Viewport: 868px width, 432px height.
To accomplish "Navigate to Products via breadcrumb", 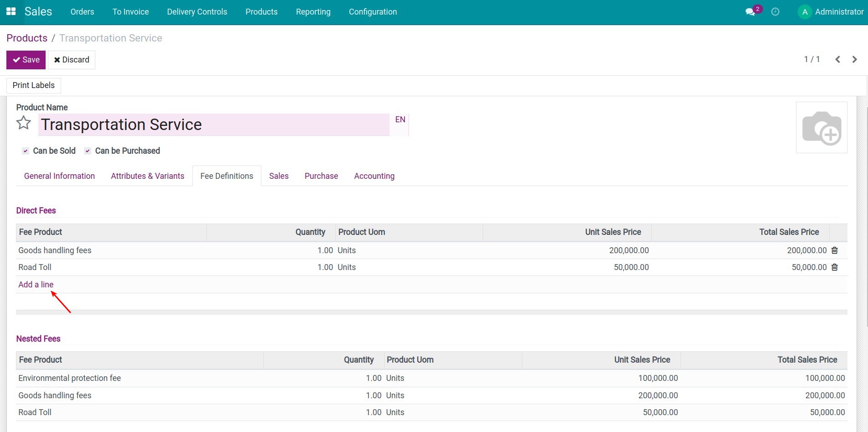I will click(26, 38).
